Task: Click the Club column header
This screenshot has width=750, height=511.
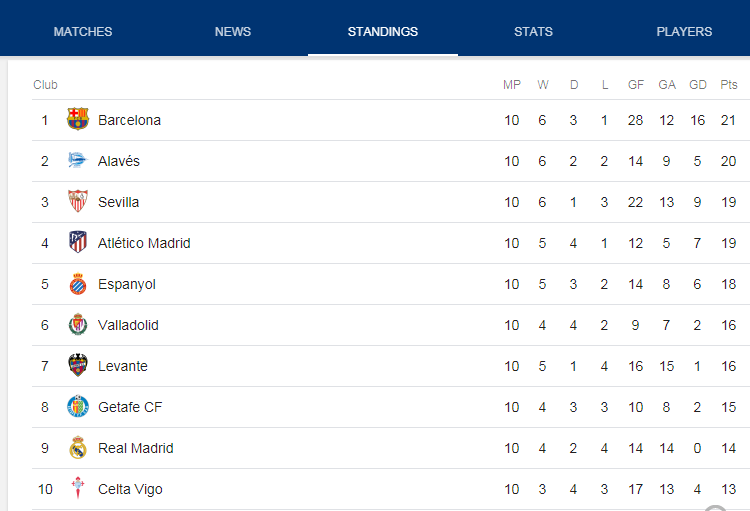Action: (45, 85)
